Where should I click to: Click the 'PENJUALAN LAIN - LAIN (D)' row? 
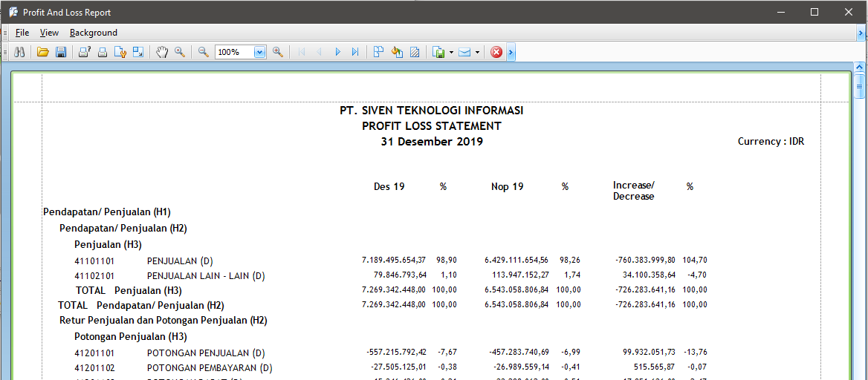pyautogui.click(x=206, y=275)
